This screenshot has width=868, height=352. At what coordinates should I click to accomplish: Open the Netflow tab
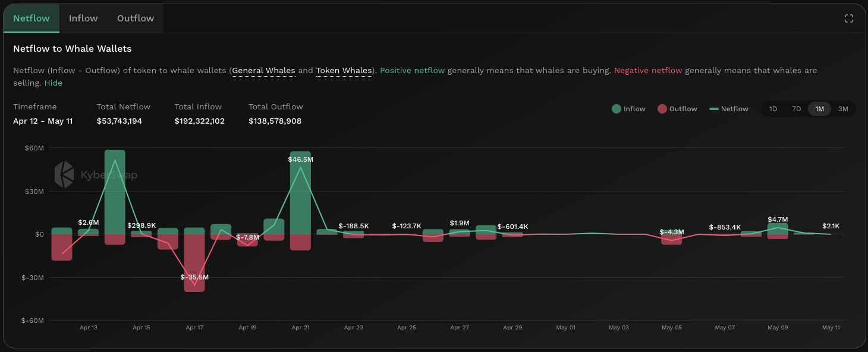pyautogui.click(x=32, y=18)
